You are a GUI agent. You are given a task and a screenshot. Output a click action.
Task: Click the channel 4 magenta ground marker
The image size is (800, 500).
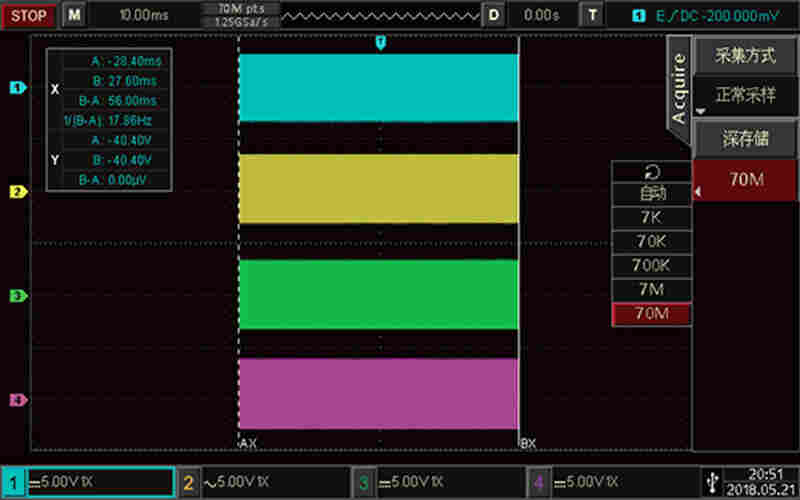[16, 400]
